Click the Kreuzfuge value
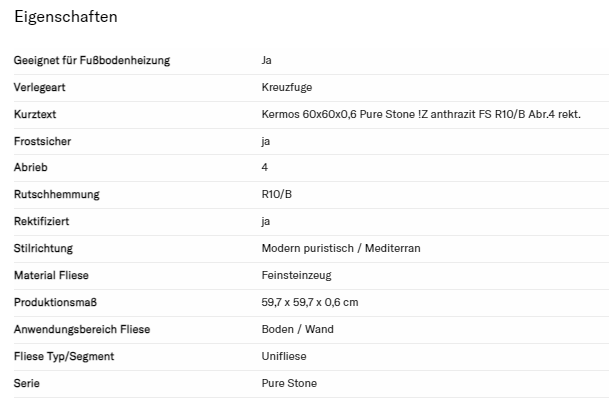The image size is (609, 411). 285,88
